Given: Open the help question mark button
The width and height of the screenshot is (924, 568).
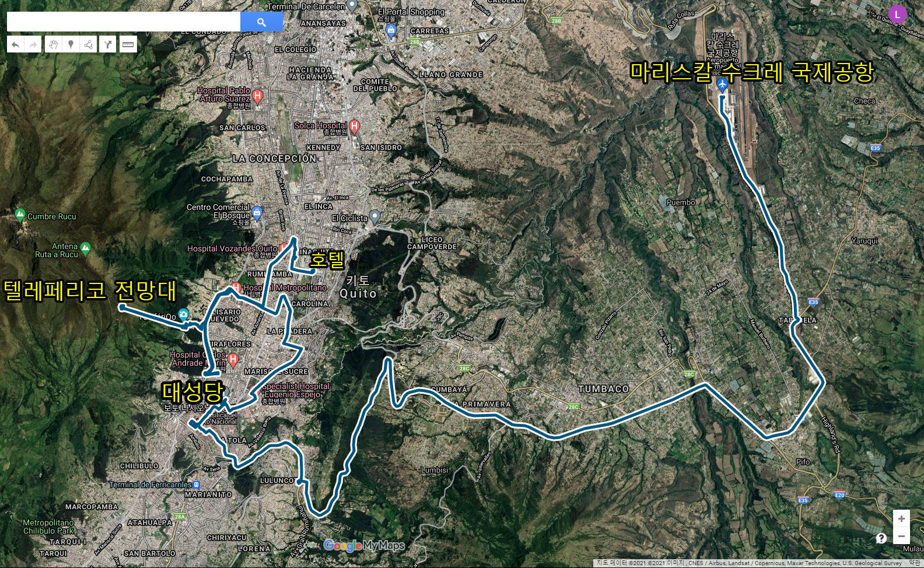Looking at the screenshot, I should click(x=881, y=538).
